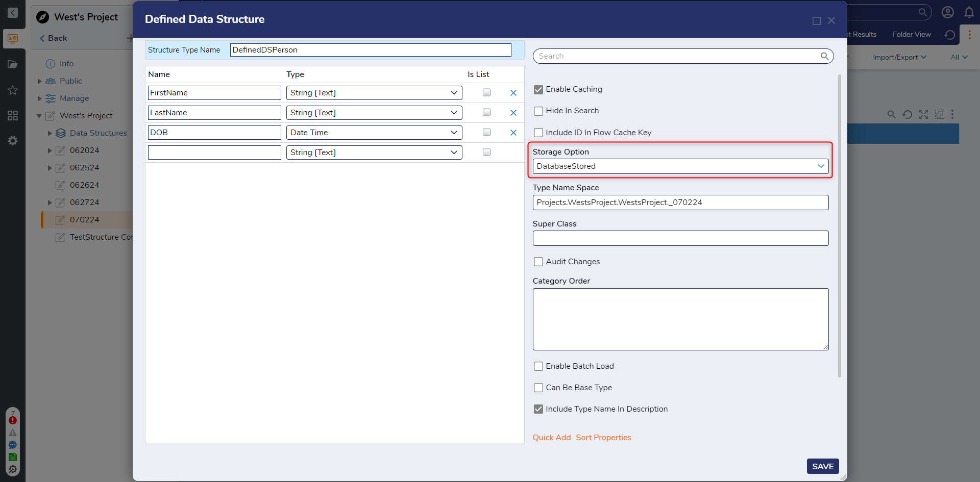Open the Storage Option dropdown
This screenshot has height=482, width=980.
click(x=680, y=166)
